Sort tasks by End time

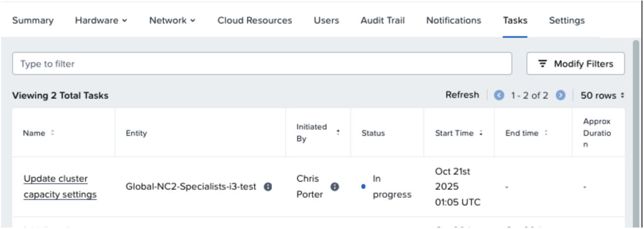(546, 133)
